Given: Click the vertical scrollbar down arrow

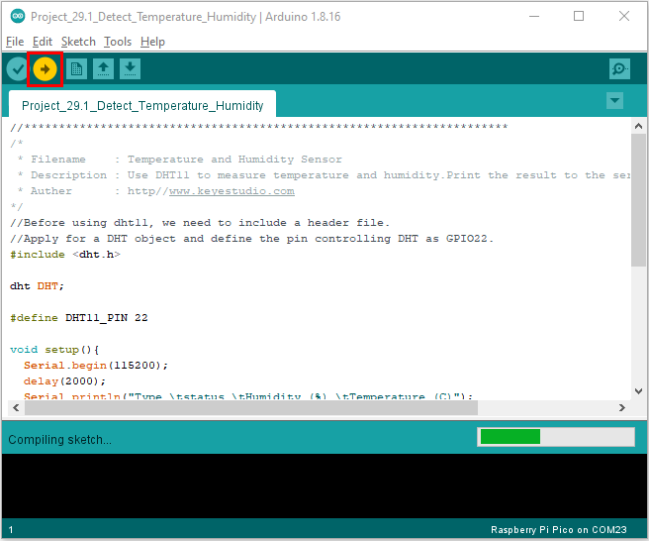Looking at the screenshot, I should pyautogui.click(x=638, y=391).
